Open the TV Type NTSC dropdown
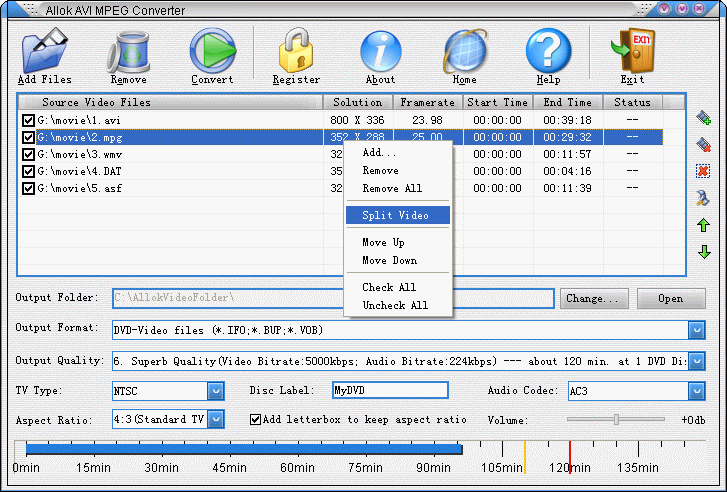Viewport: 727px width, 492px height. 216,391
